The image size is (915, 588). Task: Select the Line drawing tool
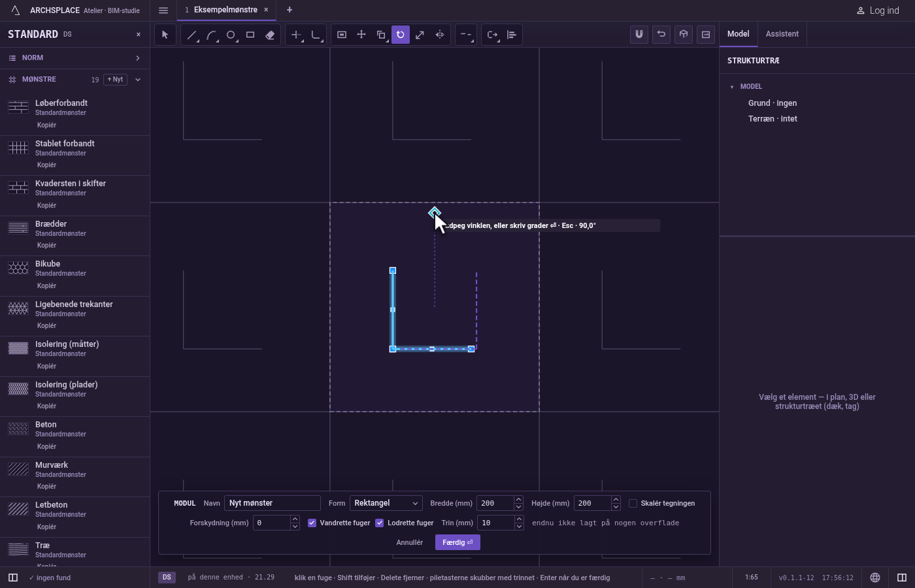pos(191,35)
